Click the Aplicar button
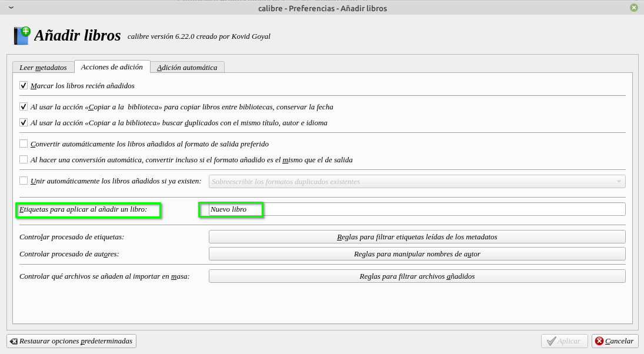Screen dimensions: 644x354 565,341
